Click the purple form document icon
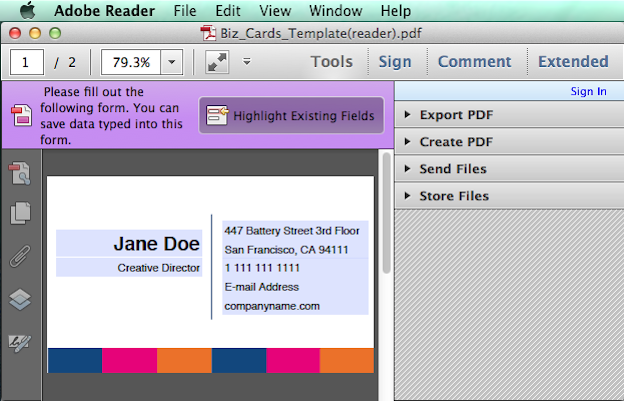Viewport: 624px width, 401px height. click(20, 116)
